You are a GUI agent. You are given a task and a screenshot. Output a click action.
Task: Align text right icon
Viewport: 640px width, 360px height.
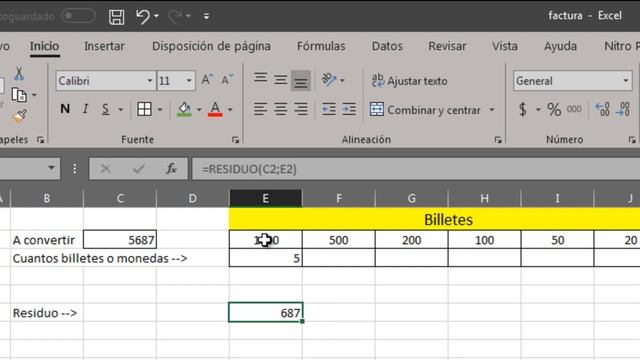point(301,109)
